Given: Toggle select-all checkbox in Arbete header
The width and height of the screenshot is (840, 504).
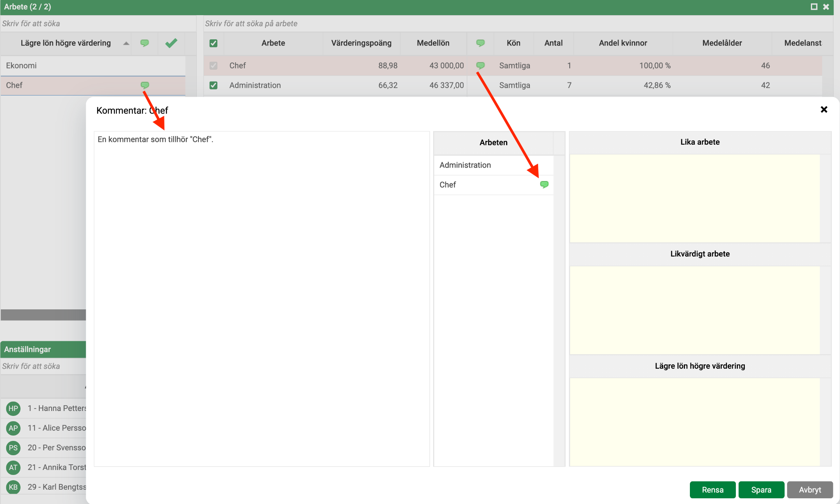Looking at the screenshot, I should [213, 43].
